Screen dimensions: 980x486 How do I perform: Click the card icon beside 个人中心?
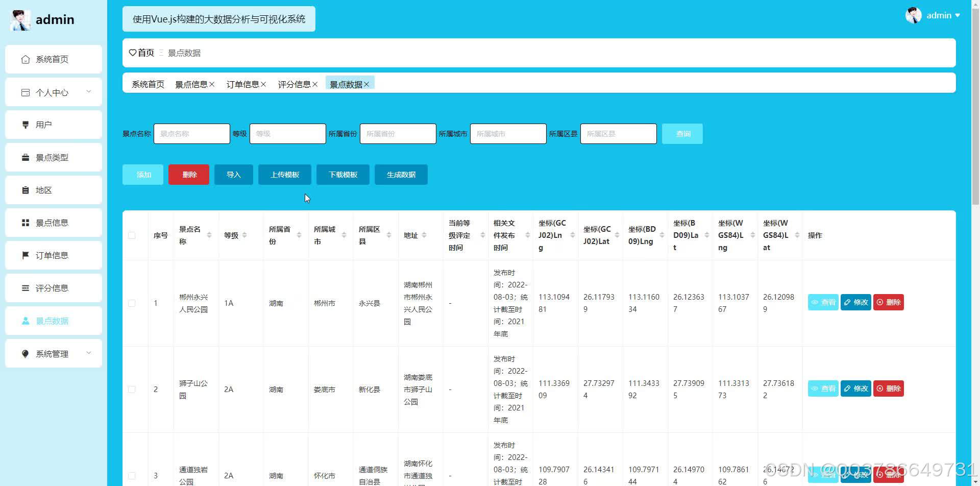(x=26, y=92)
